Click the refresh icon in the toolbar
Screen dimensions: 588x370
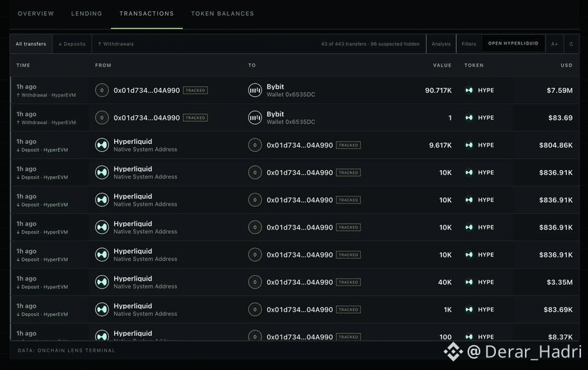click(x=571, y=44)
